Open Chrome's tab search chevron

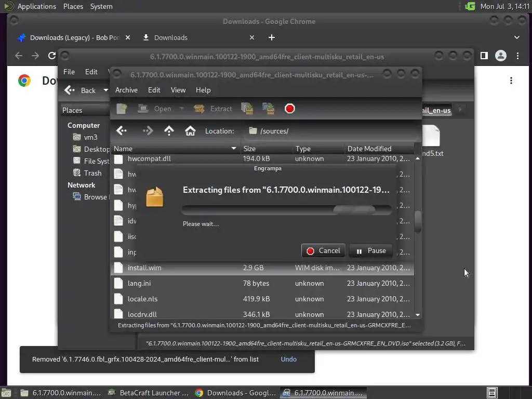pyautogui.click(x=517, y=37)
